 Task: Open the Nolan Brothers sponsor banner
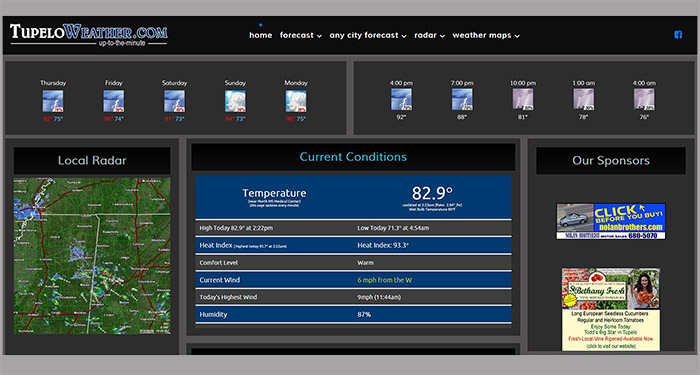(611, 221)
